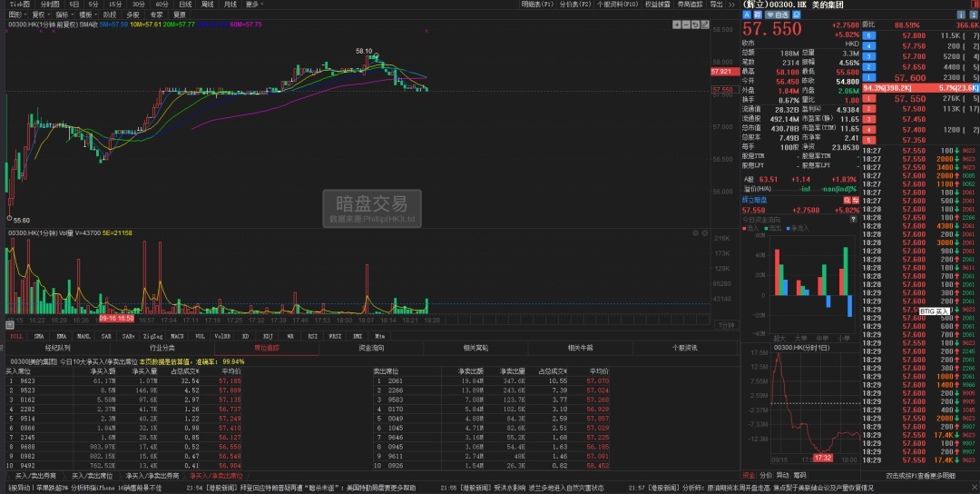Click the small square icon below volume chart

pyautogui.click(x=10, y=324)
